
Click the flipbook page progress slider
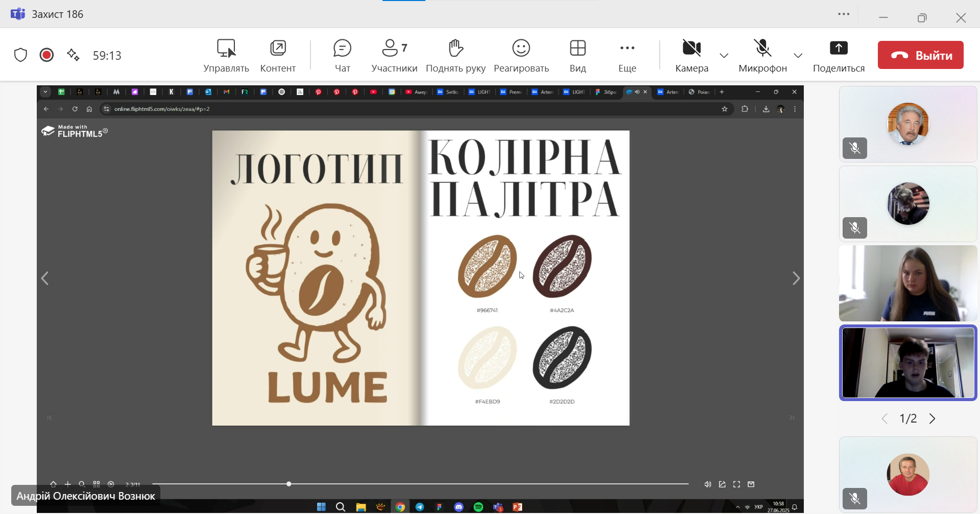(289, 484)
